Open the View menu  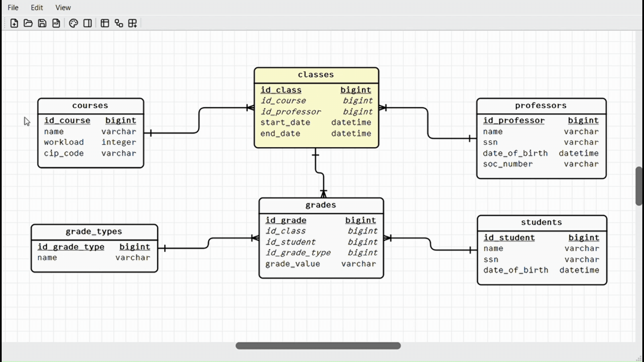click(63, 7)
